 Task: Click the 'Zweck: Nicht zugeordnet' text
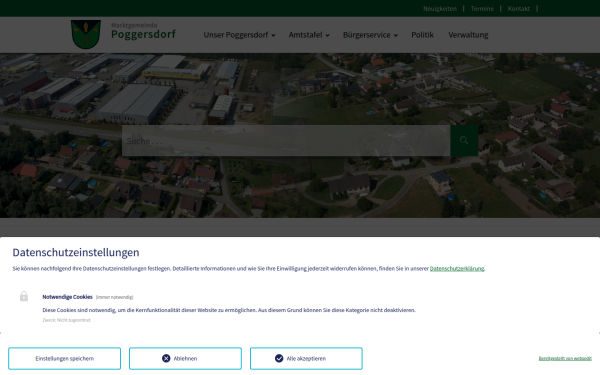(x=66, y=320)
